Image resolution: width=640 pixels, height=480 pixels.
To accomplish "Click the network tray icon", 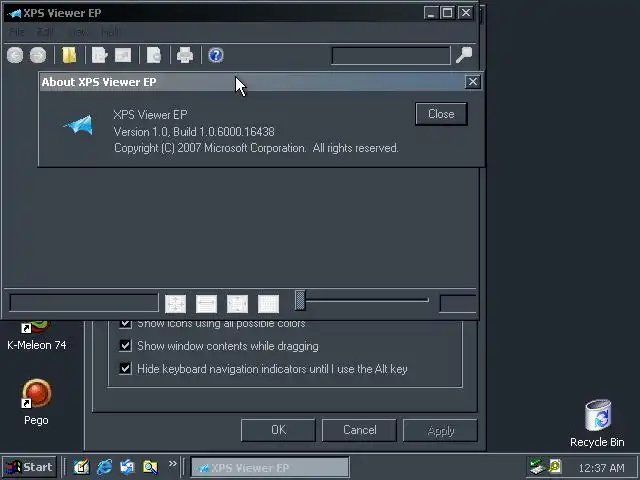I will pos(536,467).
